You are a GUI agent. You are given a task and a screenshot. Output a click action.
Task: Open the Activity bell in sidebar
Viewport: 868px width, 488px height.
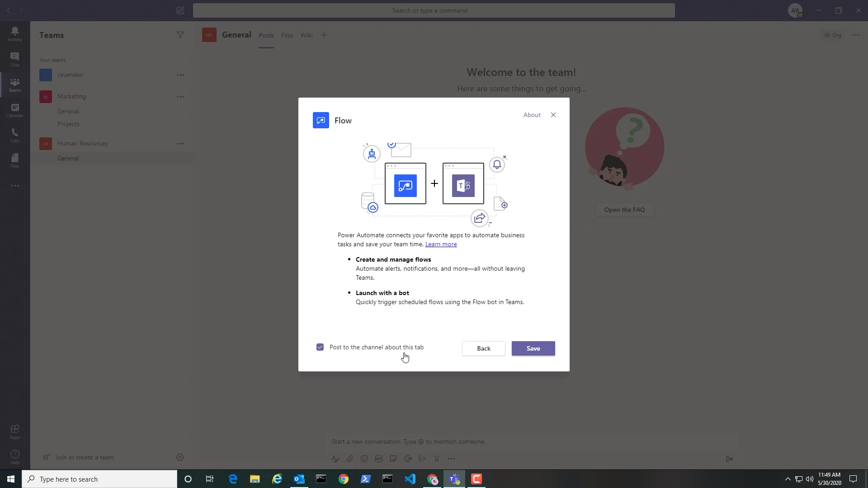15,34
